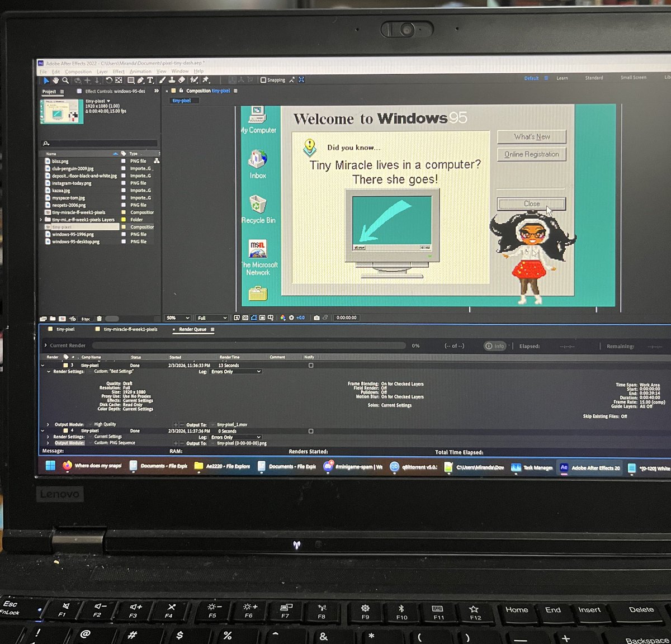
Task: Select the Hand tool
Action: pyautogui.click(x=55, y=80)
